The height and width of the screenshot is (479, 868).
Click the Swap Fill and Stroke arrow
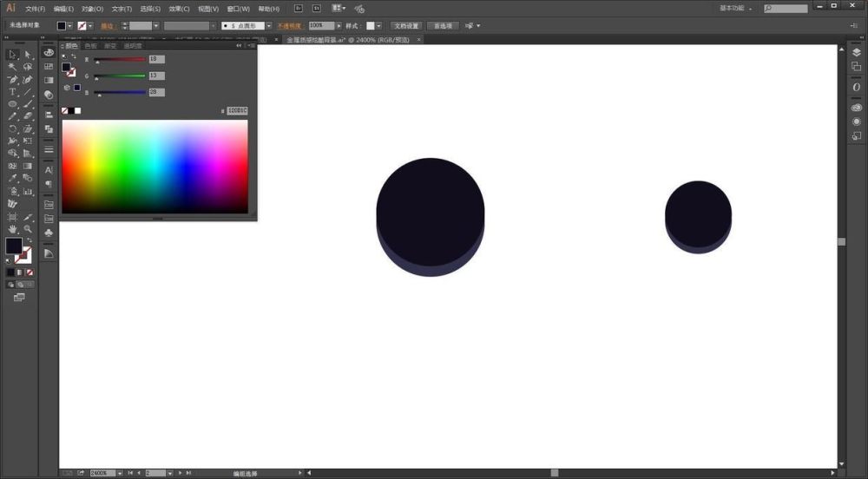pyautogui.click(x=29, y=239)
